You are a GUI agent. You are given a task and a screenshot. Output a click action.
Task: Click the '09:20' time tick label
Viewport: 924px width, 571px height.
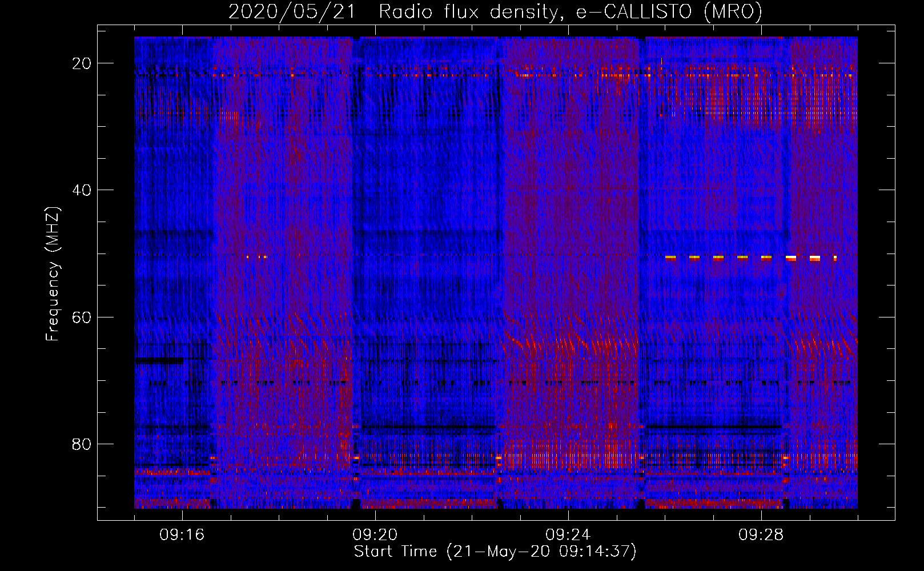point(375,535)
